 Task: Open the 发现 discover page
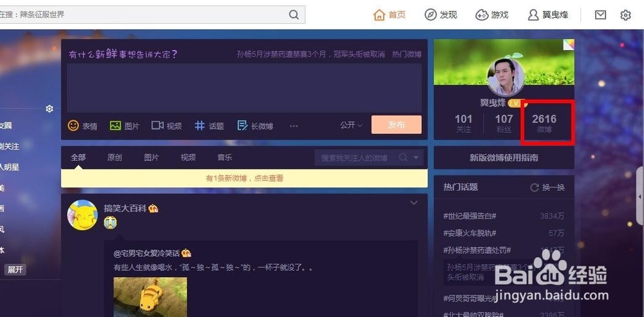point(440,15)
